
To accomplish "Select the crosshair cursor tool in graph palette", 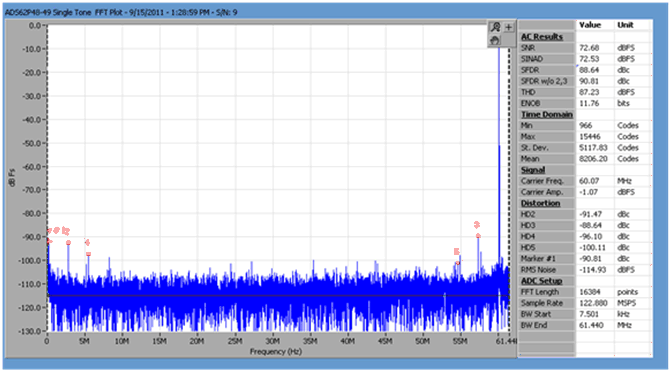I will coord(508,27).
